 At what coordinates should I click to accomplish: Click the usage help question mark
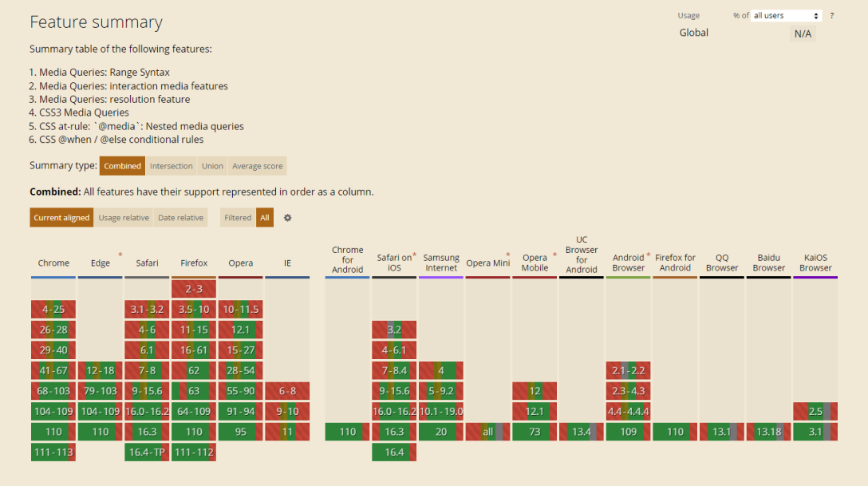pyautogui.click(x=832, y=16)
